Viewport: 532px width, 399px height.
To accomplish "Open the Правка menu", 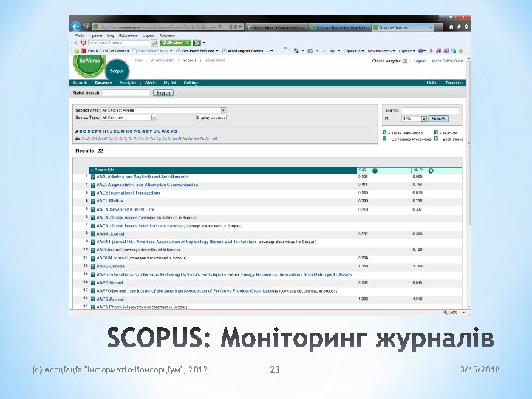I will 96,35.
